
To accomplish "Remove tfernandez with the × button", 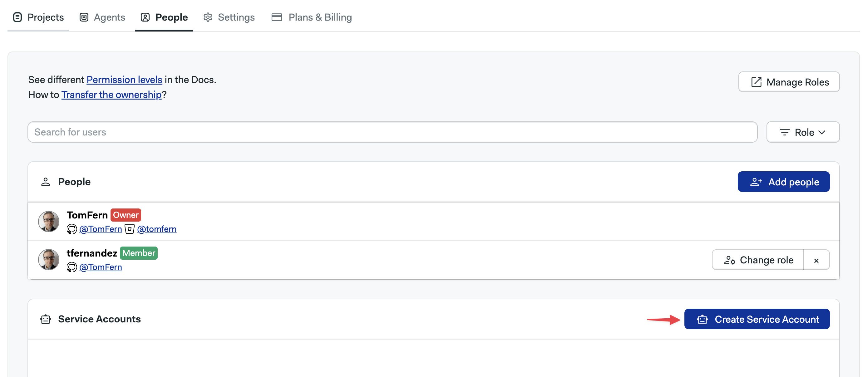I will point(817,260).
